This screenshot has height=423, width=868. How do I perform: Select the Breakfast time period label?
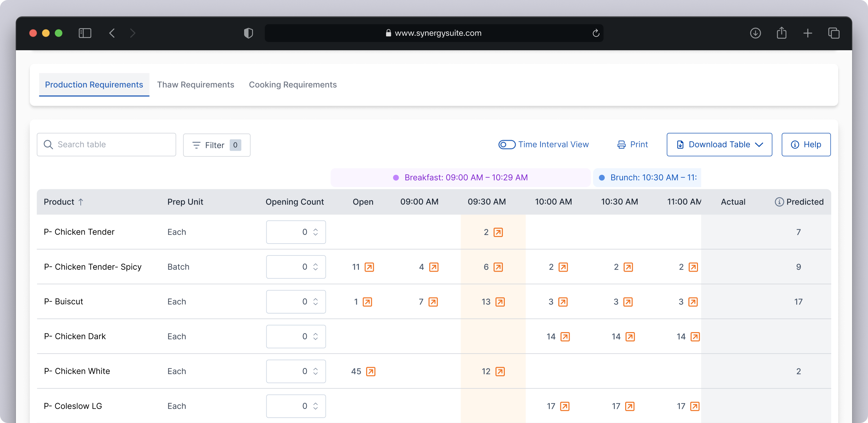pyautogui.click(x=460, y=178)
